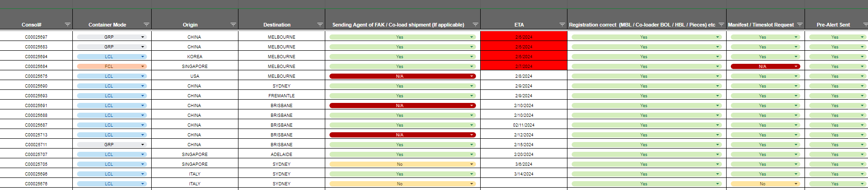Open the Destination column filter icon

[x=320, y=24]
